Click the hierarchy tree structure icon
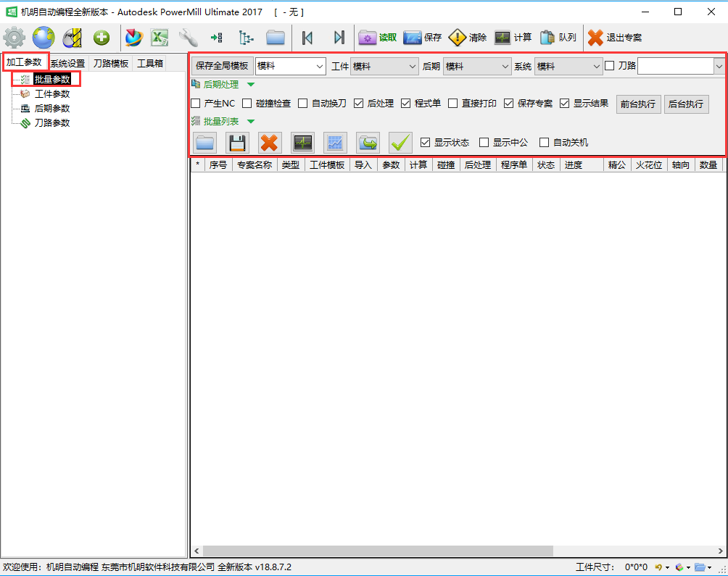The image size is (728, 576). coord(246,38)
